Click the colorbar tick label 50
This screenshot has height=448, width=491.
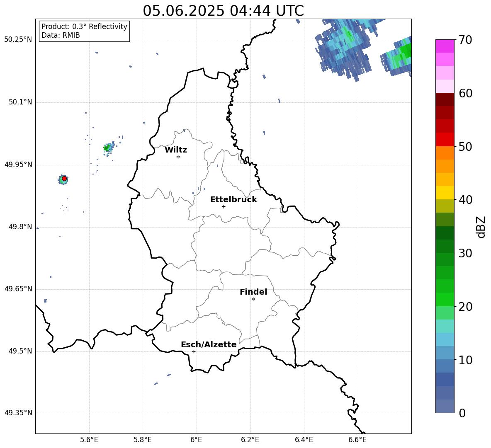click(x=465, y=147)
